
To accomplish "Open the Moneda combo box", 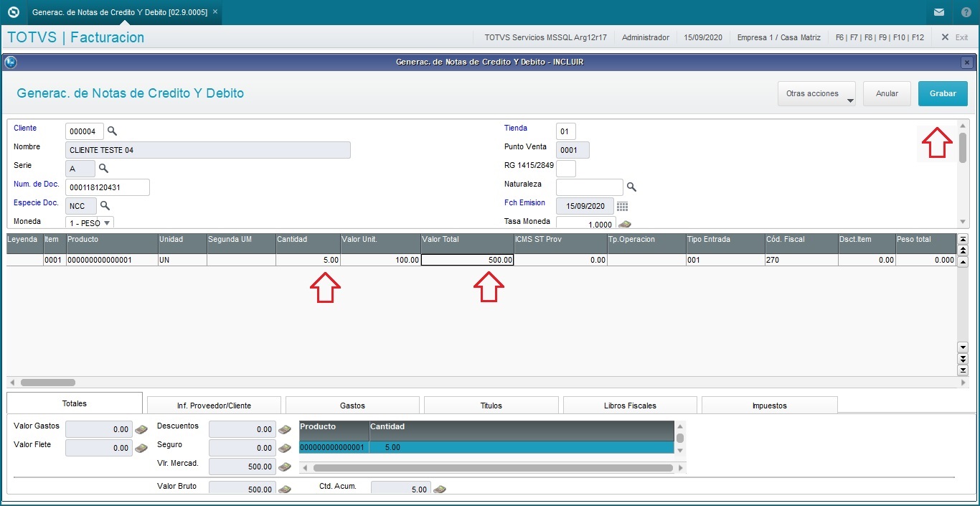I will 90,222.
